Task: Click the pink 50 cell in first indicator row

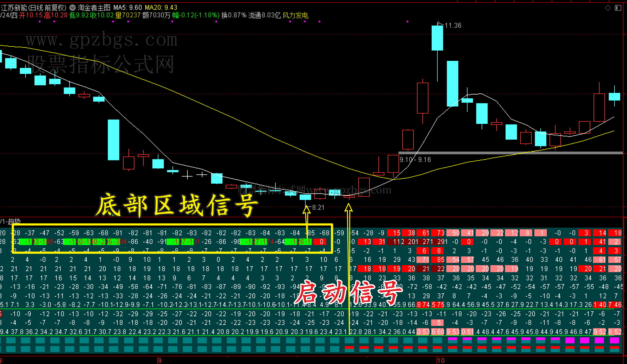Action: tap(453, 233)
